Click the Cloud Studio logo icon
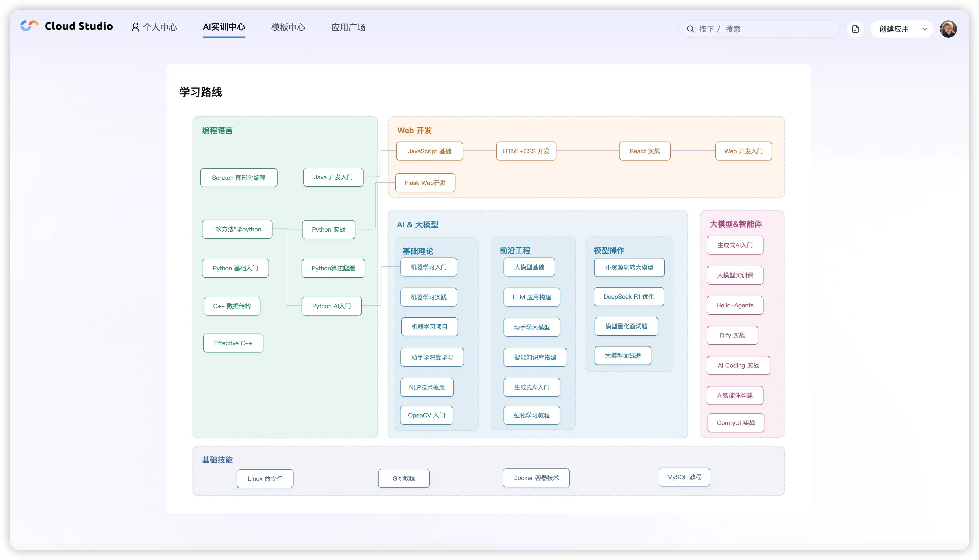Viewport: 979px width, 560px height. click(30, 26)
